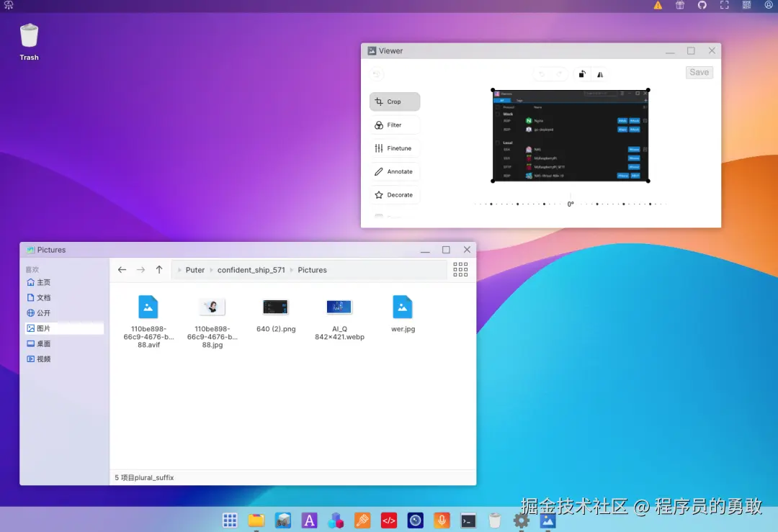Viewport: 778px width, 532px height.
Task: Click the top-left crop handle
Action: pos(493,90)
